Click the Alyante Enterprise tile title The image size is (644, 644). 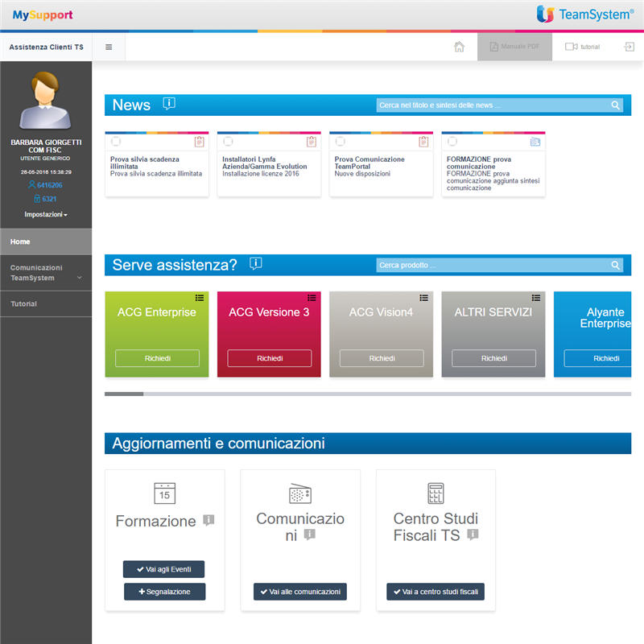click(x=605, y=317)
